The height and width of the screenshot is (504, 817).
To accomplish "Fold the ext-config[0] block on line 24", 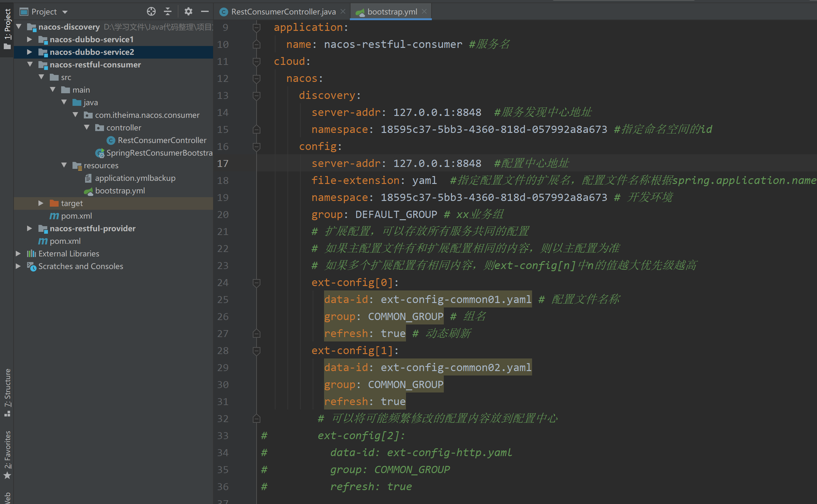I will pos(257,283).
